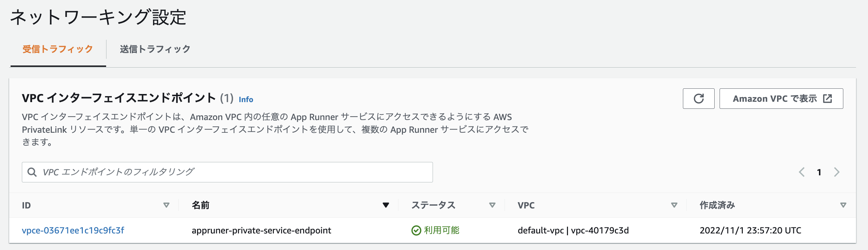Click the default-vpc | vpc-40179c3d cell

(x=573, y=230)
